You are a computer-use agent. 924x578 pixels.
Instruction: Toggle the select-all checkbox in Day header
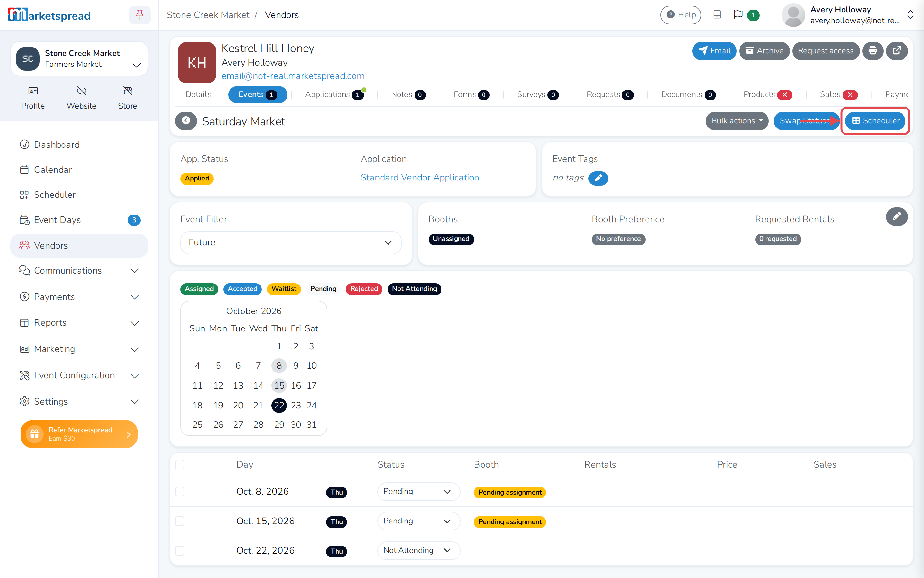tap(180, 464)
